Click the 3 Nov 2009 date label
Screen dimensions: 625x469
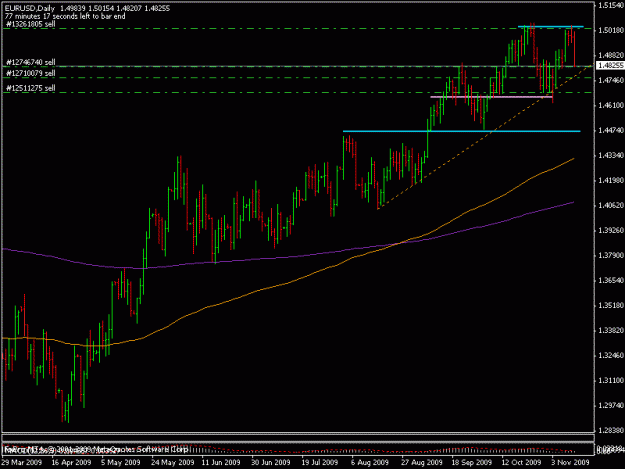click(x=570, y=462)
